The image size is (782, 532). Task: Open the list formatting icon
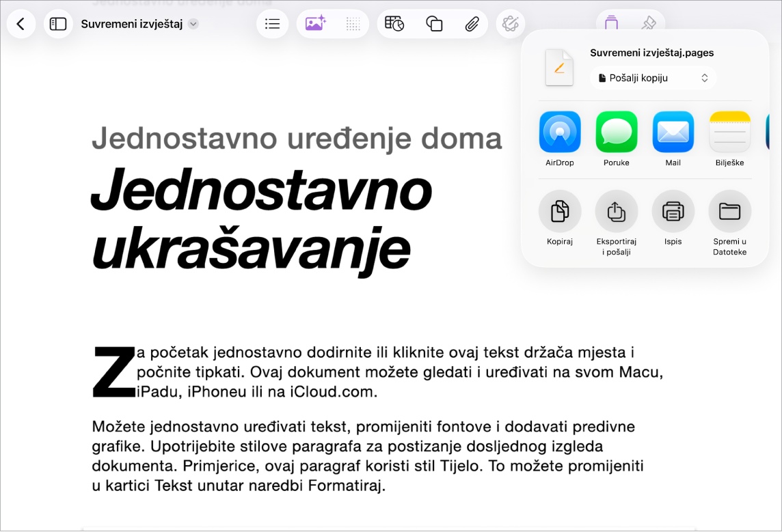[x=272, y=24]
